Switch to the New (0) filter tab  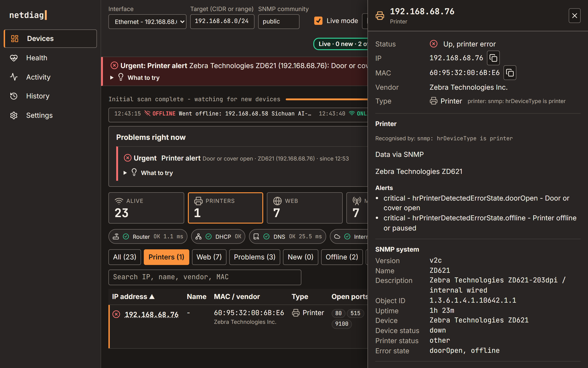point(300,257)
